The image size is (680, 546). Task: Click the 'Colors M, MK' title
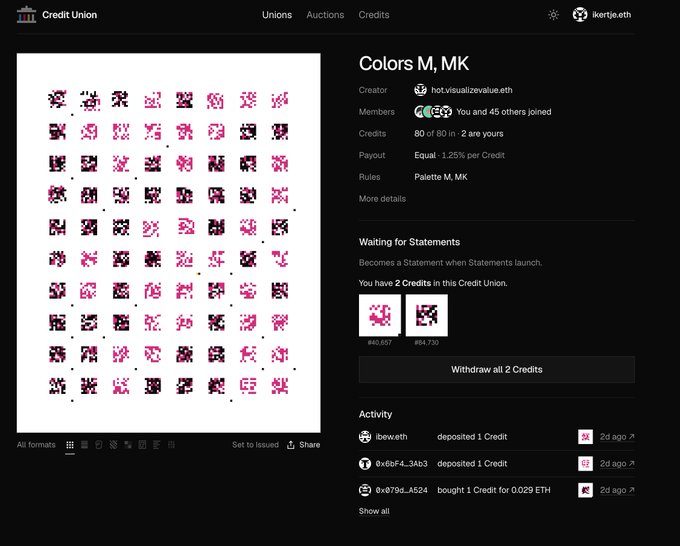tap(414, 64)
